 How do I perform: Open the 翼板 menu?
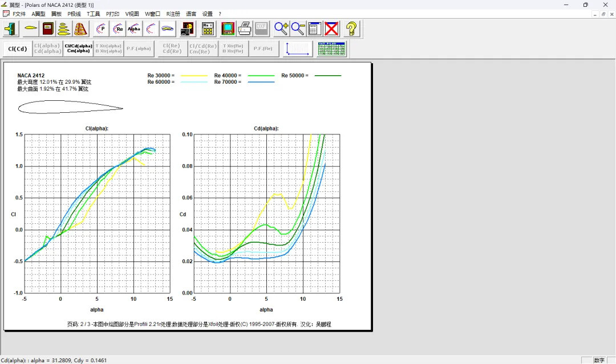pyautogui.click(x=56, y=14)
